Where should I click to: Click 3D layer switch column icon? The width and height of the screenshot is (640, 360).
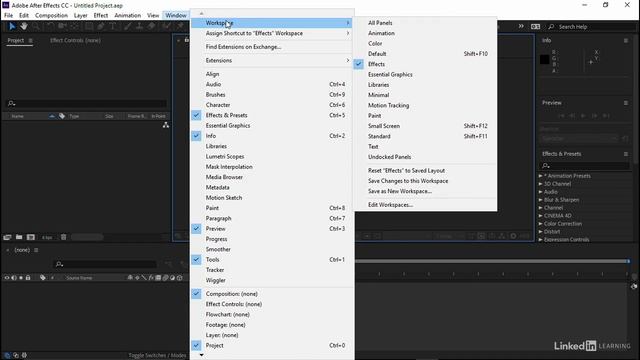[x=180, y=278]
